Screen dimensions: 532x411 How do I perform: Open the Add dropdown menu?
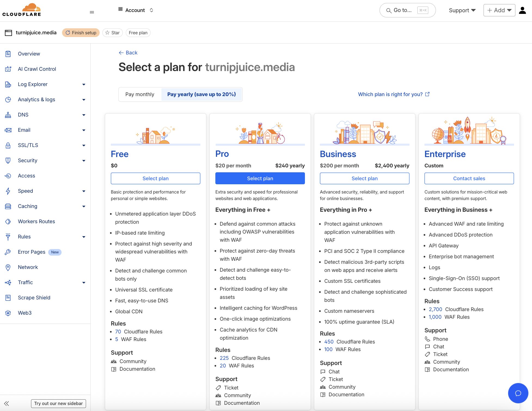point(499,10)
